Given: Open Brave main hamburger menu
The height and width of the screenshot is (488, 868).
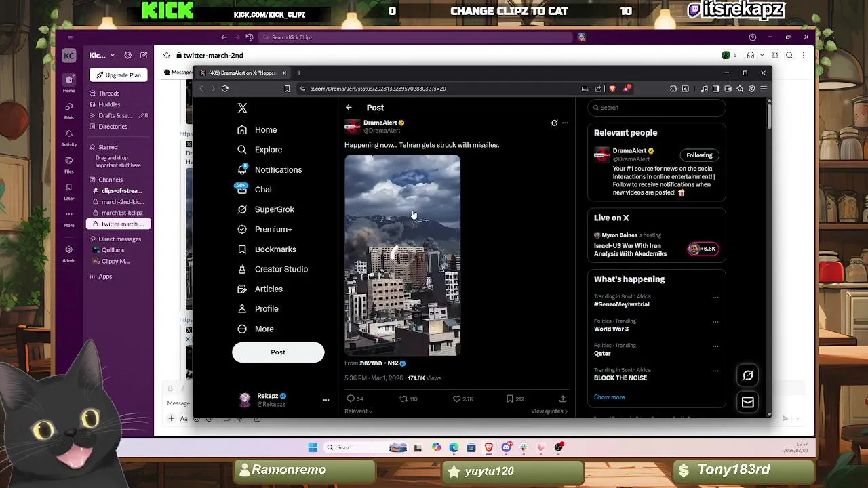Looking at the screenshot, I should pyautogui.click(x=764, y=89).
